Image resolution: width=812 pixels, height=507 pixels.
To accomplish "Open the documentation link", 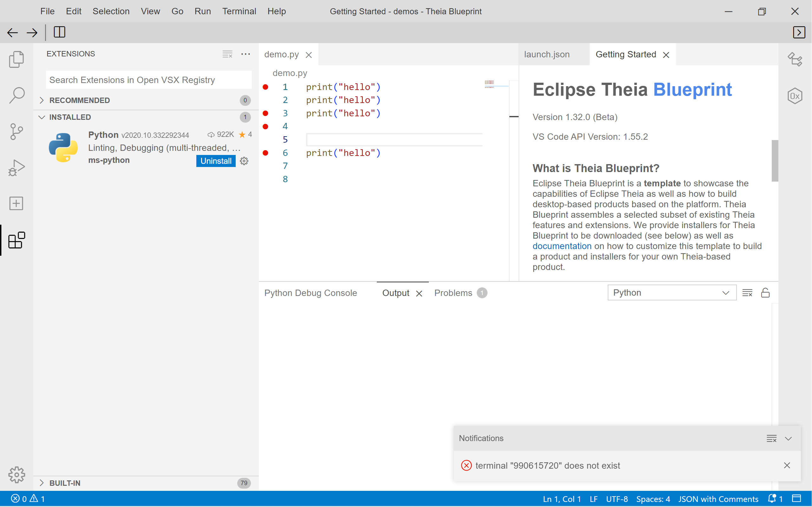I will click(562, 246).
